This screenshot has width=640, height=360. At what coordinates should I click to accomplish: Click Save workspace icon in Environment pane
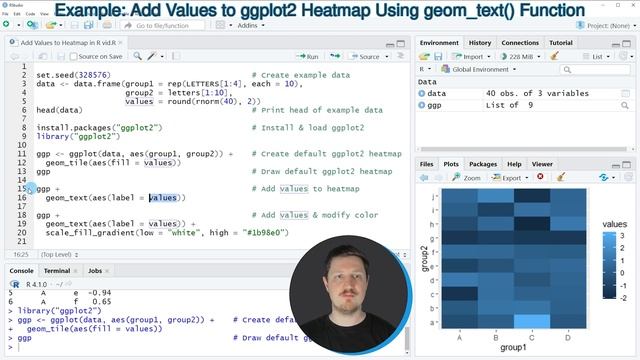438,56
